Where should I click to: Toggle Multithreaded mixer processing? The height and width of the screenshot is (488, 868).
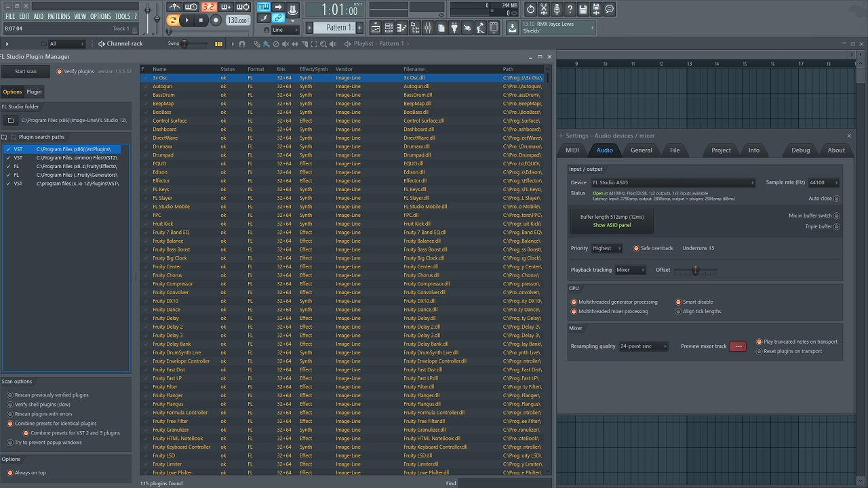coord(574,312)
